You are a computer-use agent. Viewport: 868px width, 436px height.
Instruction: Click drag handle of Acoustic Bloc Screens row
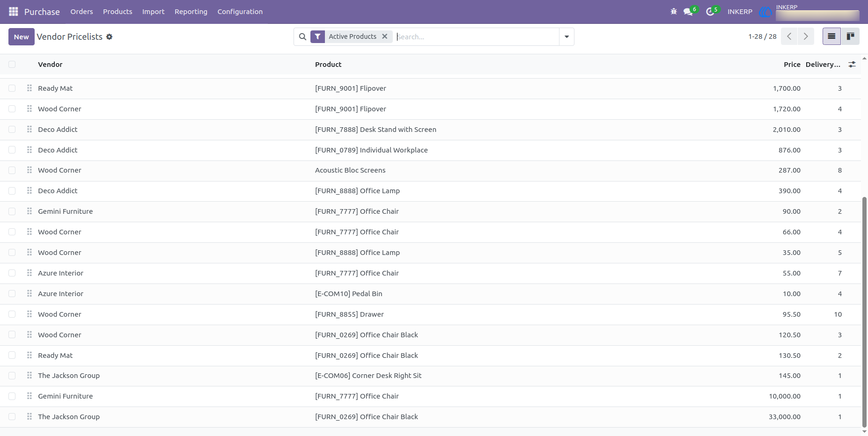point(29,170)
